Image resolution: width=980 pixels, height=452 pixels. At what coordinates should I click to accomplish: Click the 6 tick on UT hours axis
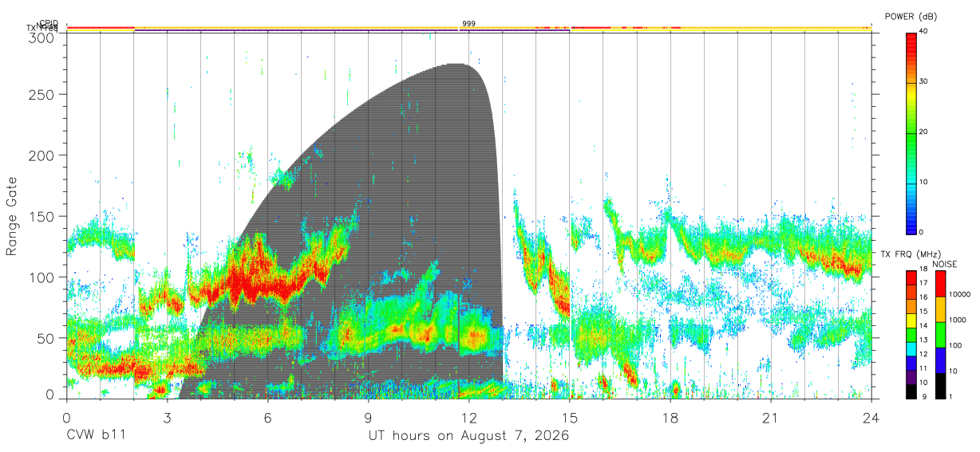point(268,419)
